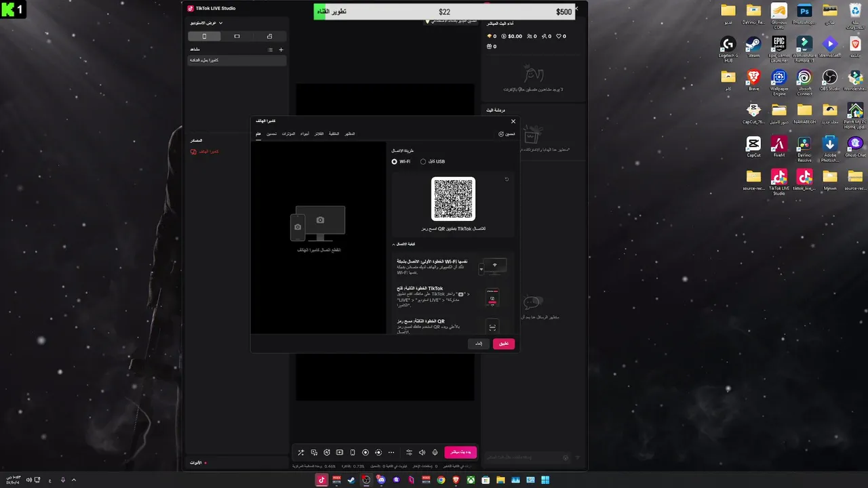Click the CapCut desktop shortcut icon

pyautogui.click(x=753, y=146)
